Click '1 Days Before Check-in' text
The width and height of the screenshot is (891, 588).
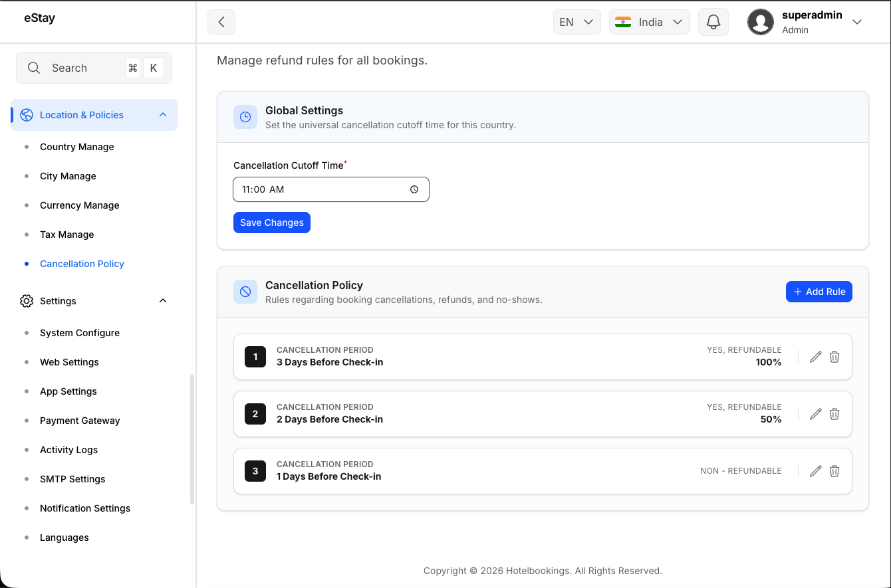[329, 477]
